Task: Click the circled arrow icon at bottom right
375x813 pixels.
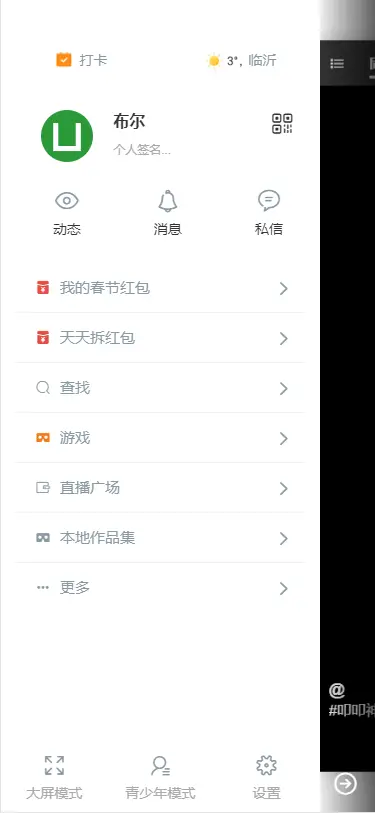Action: (346, 783)
